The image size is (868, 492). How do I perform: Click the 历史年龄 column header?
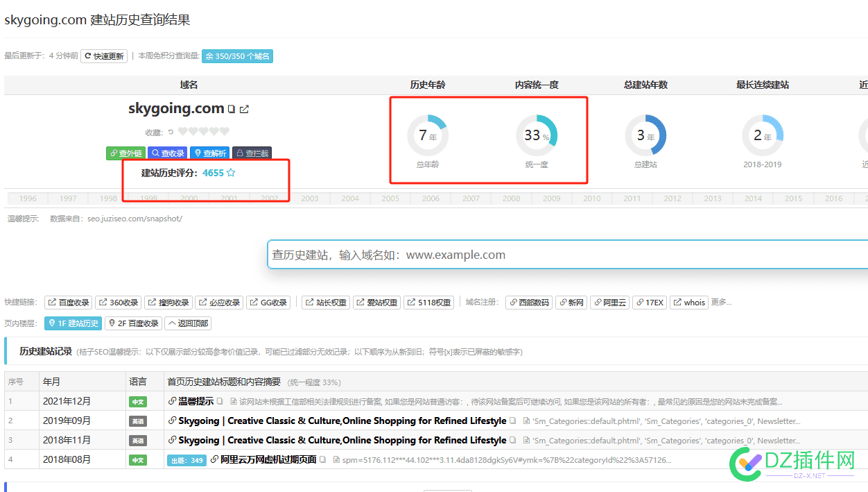click(x=428, y=85)
